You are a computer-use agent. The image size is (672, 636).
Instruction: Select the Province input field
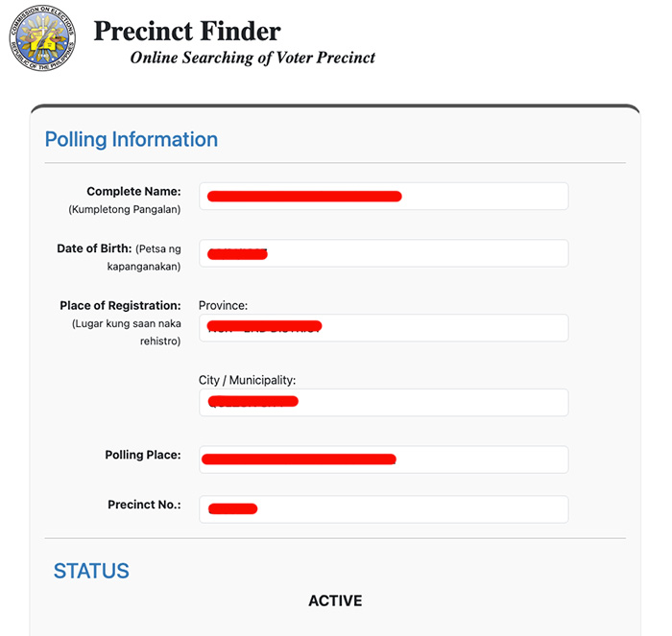pos(383,328)
